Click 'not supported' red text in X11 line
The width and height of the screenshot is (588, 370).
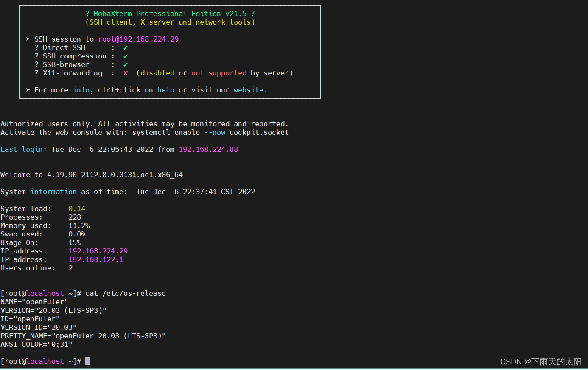tap(219, 73)
